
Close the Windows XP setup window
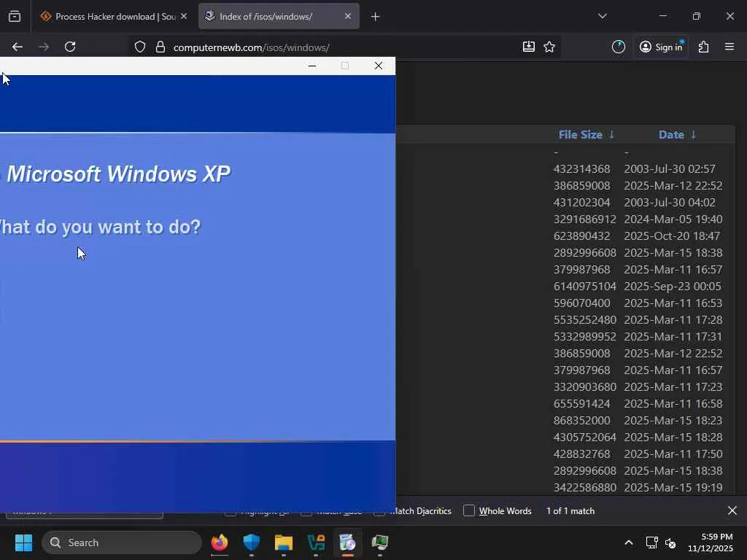pos(379,66)
